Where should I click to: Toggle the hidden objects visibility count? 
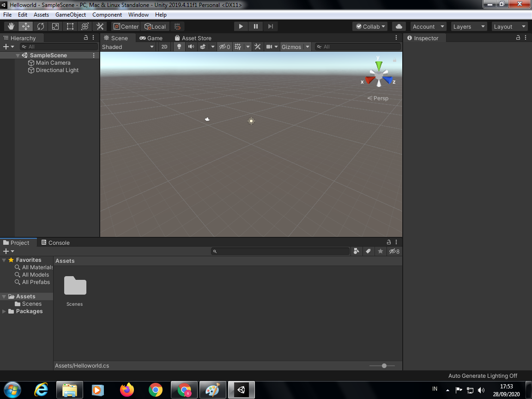(x=224, y=47)
